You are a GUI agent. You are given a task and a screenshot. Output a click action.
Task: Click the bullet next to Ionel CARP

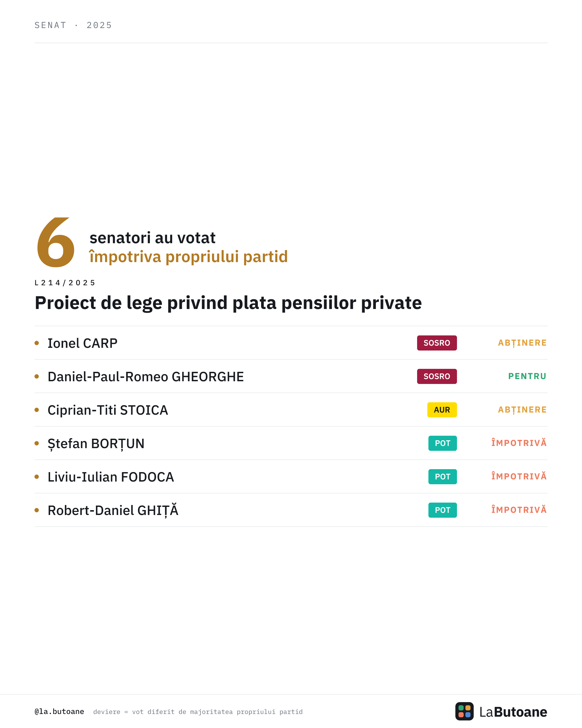click(x=37, y=343)
